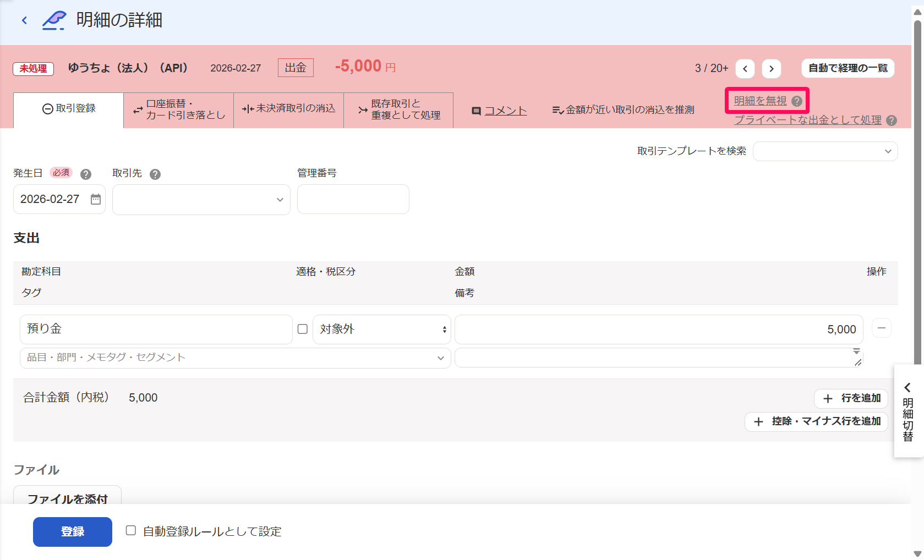Image resolution: width=924 pixels, height=560 pixels.
Task: Click the 明細切替 side panel chevron
Action: (907, 388)
